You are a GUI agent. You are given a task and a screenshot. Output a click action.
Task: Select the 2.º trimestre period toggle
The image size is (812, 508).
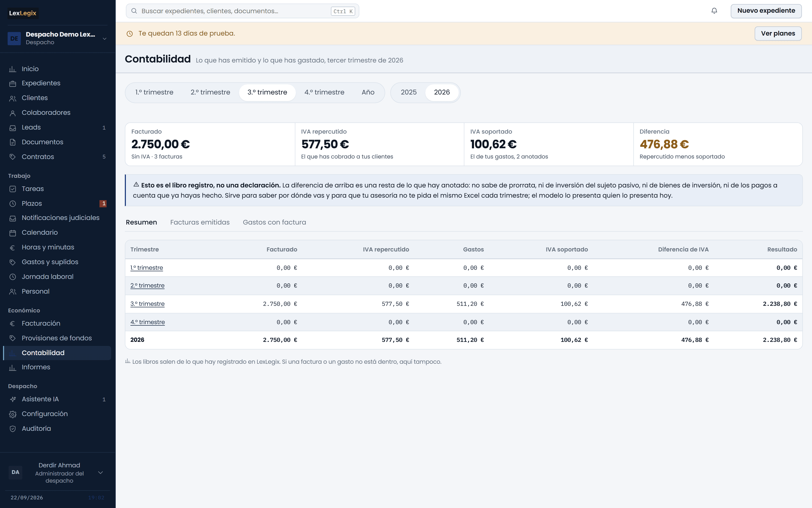(210, 92)
